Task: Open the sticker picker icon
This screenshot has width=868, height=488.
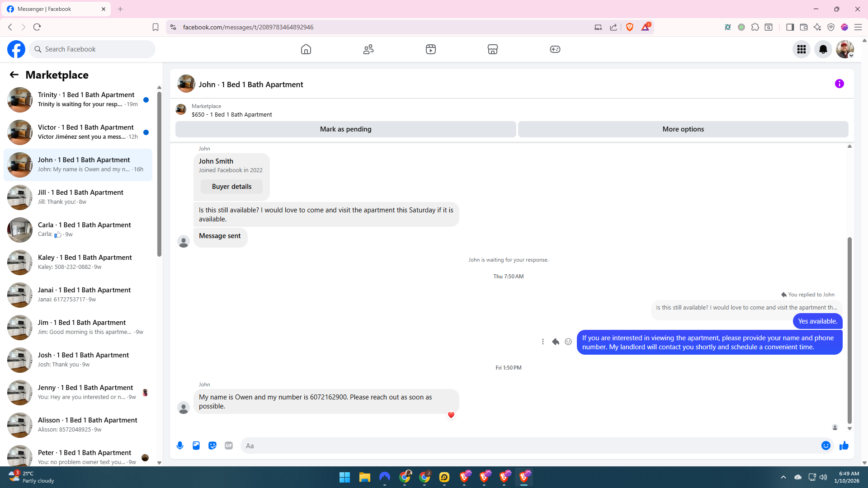Action: tap(212, 446)
